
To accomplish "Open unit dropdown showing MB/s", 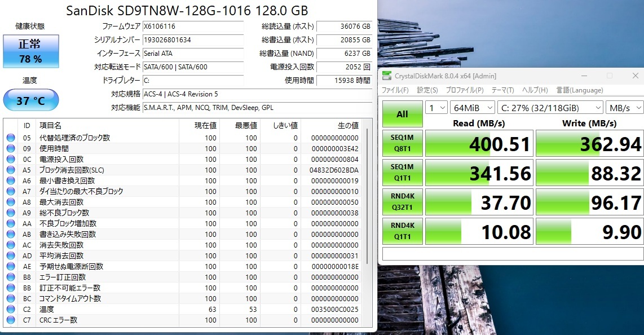I will [625, 108].
